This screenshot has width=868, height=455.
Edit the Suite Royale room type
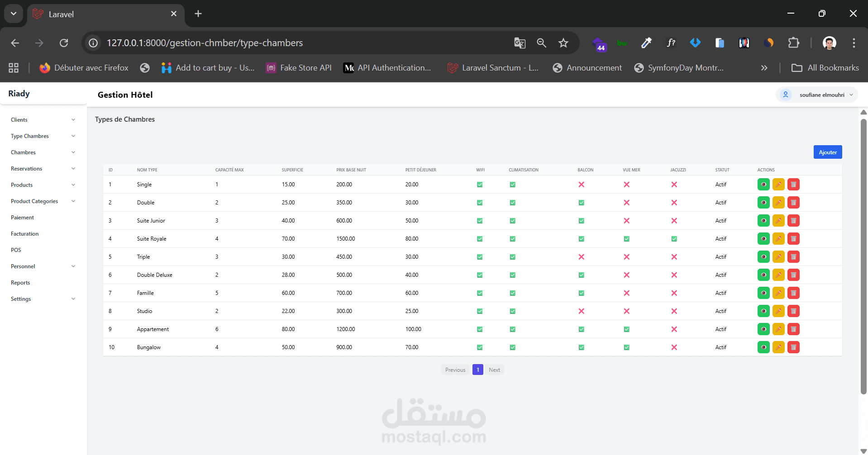tap(778, 239)
